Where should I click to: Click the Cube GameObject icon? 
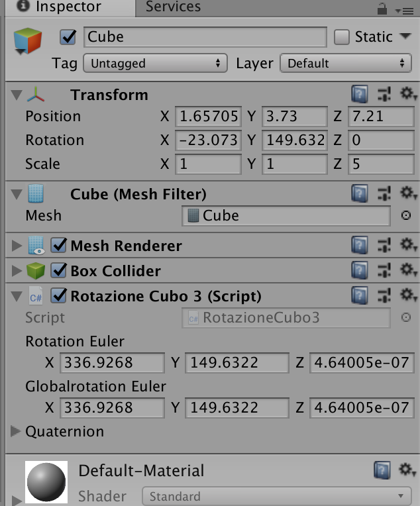[x=27, y=41]
